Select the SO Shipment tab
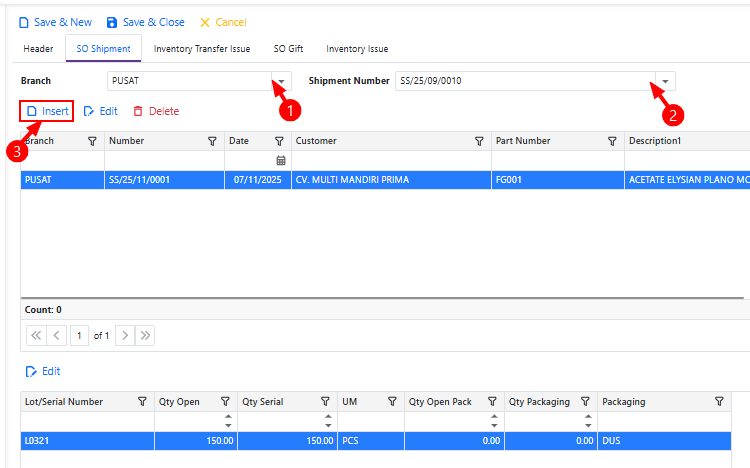This screenshot has height=468, width=750. pyautogui.click(x=103, y=49)
